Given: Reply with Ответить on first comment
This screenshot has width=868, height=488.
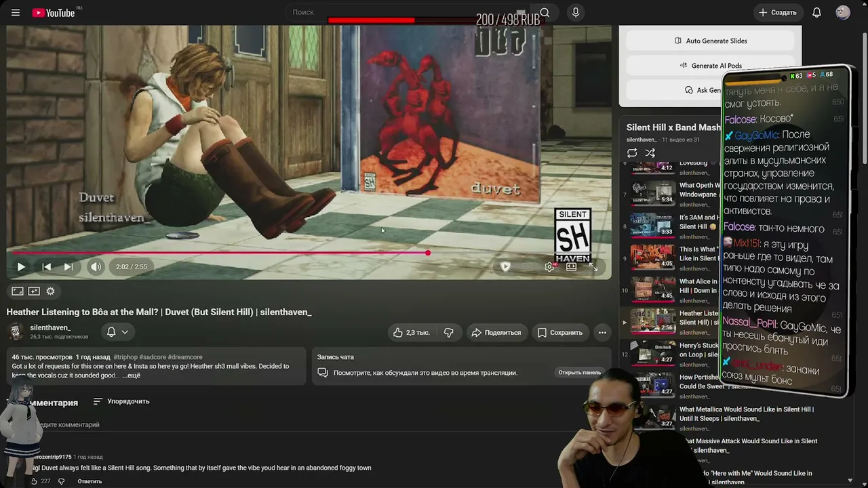Looking at the screenshot, I should click(x=90, y=481).
